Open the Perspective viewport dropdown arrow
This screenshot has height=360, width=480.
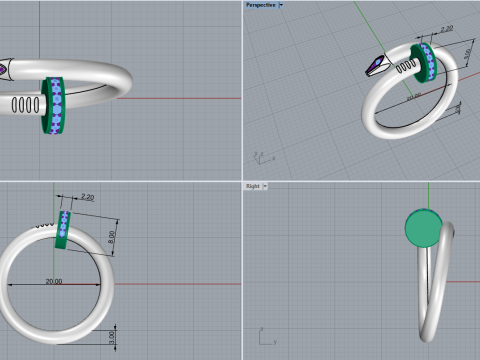click(281, 5)
